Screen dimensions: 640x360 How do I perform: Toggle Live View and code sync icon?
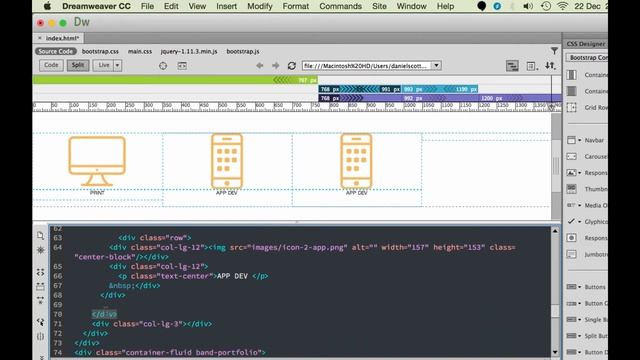pos(182,66)
